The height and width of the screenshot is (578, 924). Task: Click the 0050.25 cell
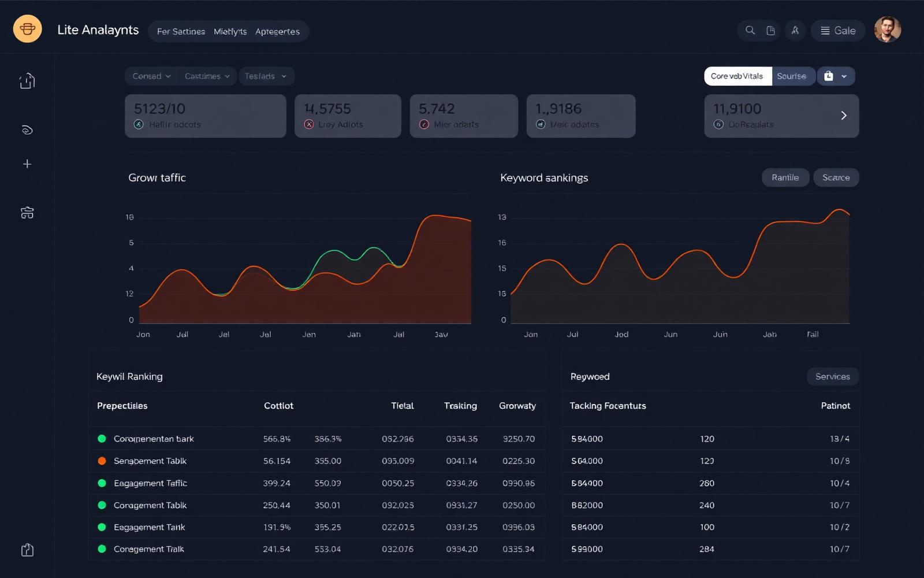coord(398,483)
